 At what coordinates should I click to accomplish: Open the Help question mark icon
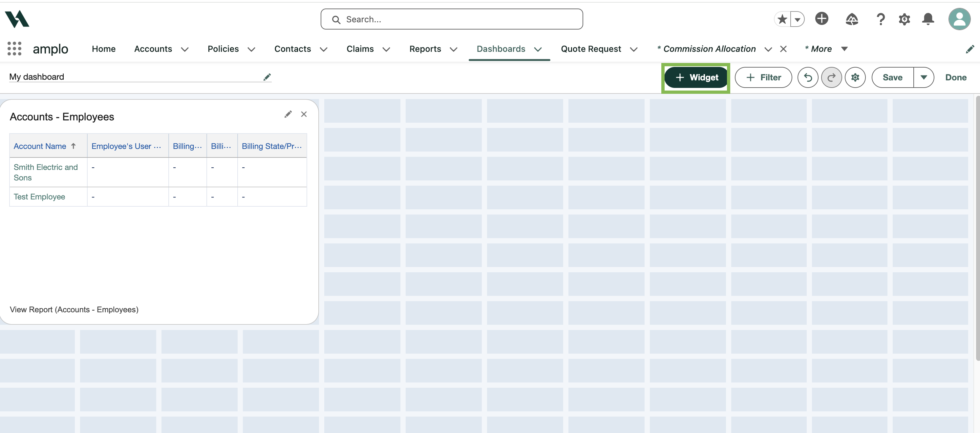(x=880, y=19)
